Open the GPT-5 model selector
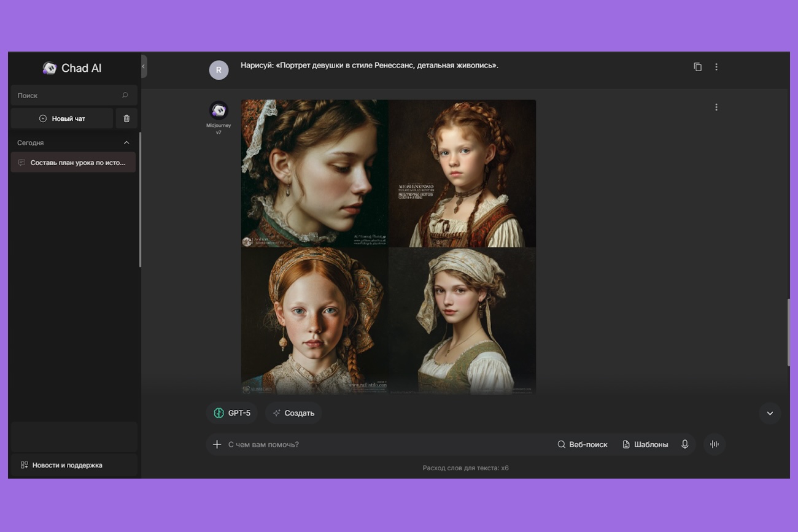This screenshot has width=798, height=532. coord(232,413)
